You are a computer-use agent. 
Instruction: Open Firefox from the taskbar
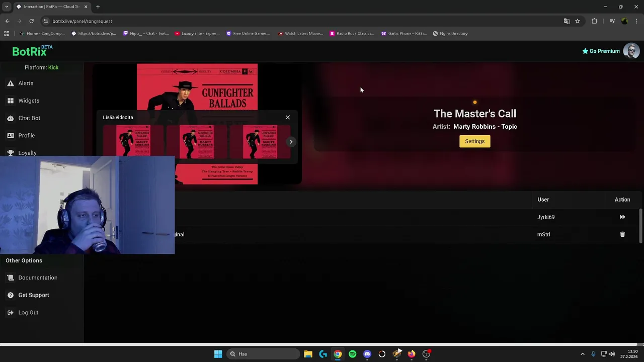(412, 354)
